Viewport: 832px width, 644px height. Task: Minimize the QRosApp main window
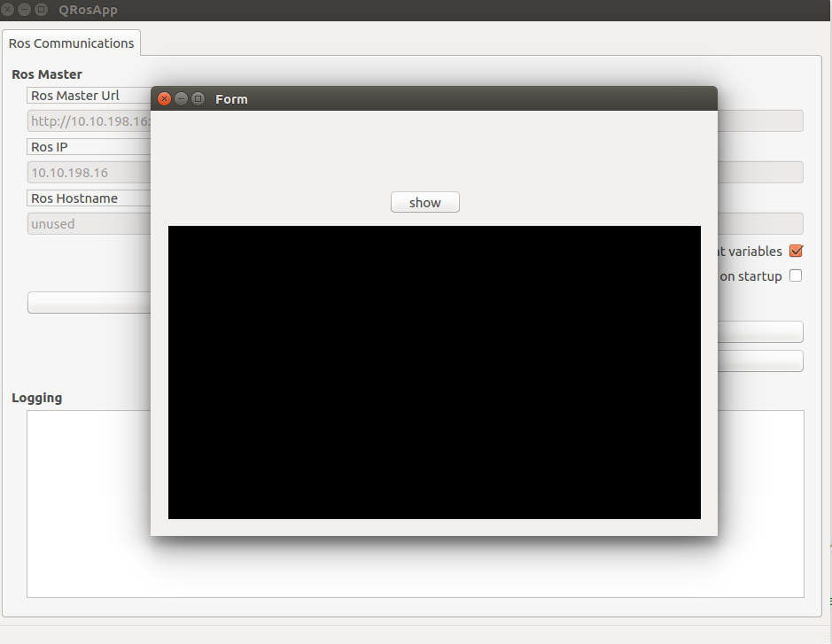(x=24, y=10)
